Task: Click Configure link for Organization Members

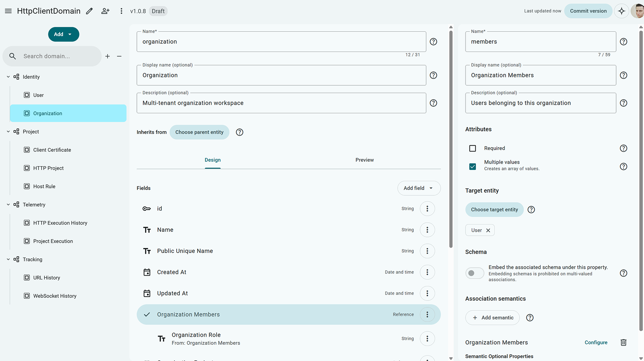Action: point(596,343)
